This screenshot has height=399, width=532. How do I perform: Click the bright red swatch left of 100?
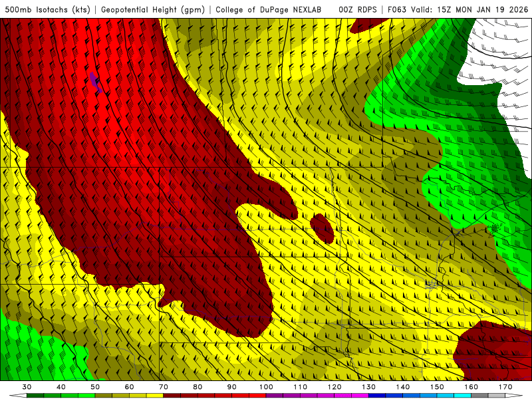pos(257,395)
